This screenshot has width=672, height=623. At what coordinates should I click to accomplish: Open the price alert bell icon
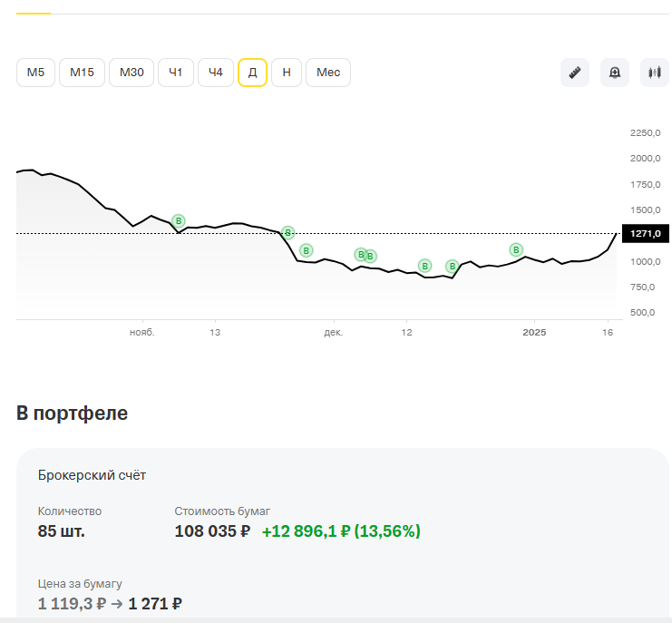[615, 73]
